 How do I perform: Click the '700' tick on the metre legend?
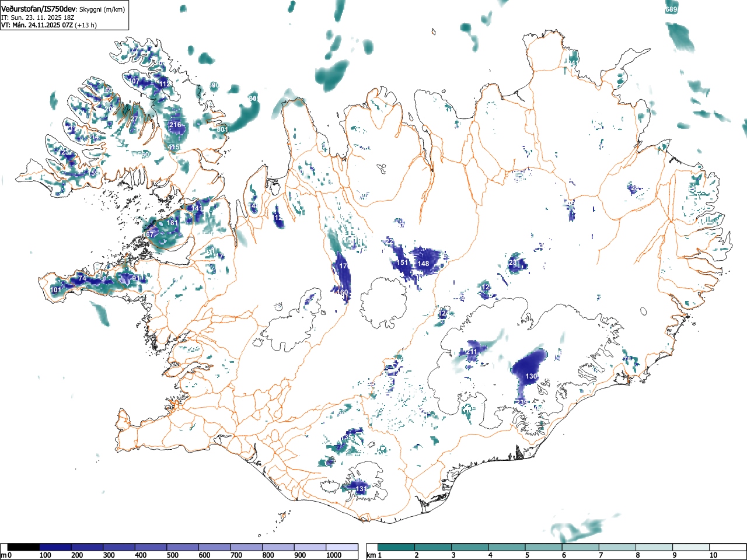(236, 555)
